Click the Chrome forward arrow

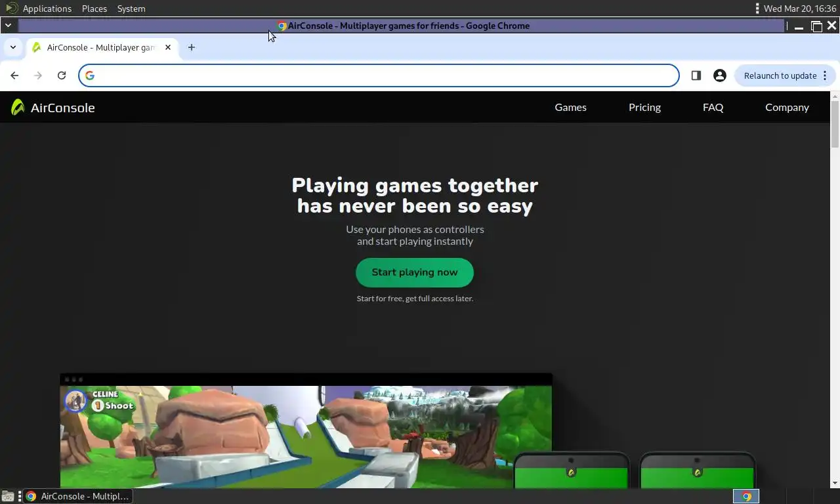[38, 75]
